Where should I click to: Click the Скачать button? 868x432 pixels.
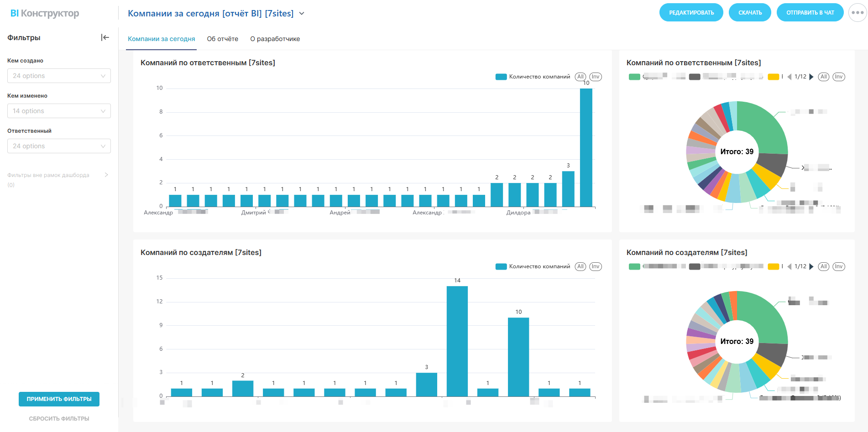point(750,13)
